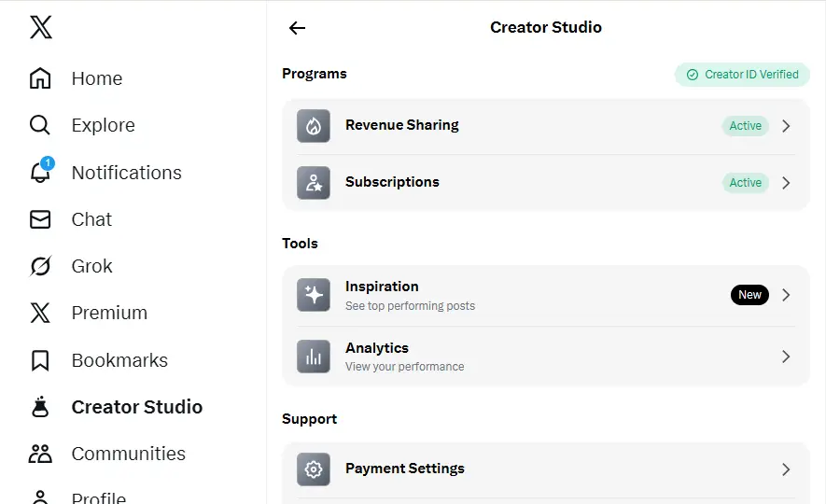Click the Inspiration sparkle icon
Viewport: 826px width, 504px height.
(314, 295)
